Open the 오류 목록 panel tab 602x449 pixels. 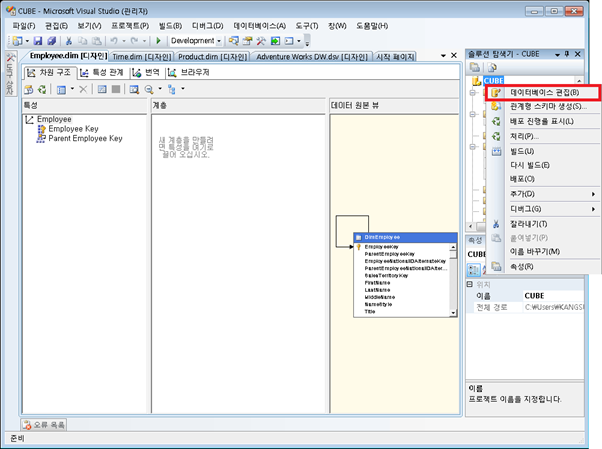(x=44, y=425)
